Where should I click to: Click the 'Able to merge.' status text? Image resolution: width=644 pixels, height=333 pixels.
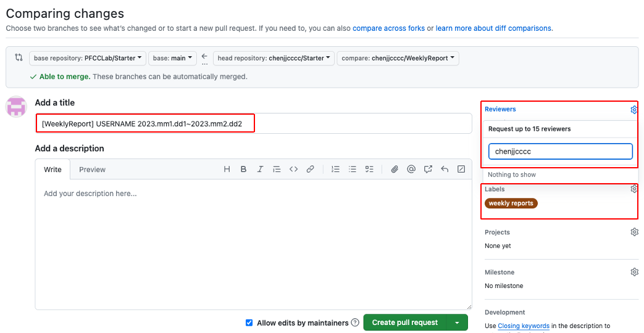pos(65,76)
